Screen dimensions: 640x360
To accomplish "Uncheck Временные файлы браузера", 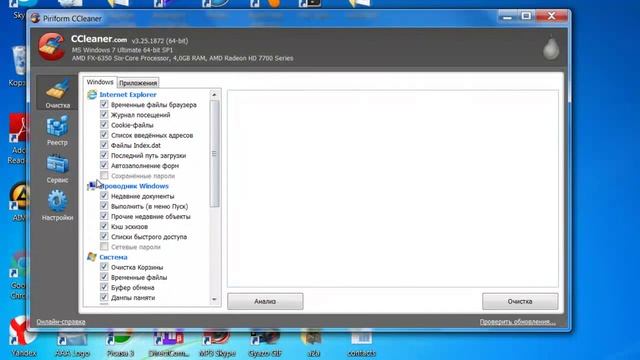I will tap(104, 104).
